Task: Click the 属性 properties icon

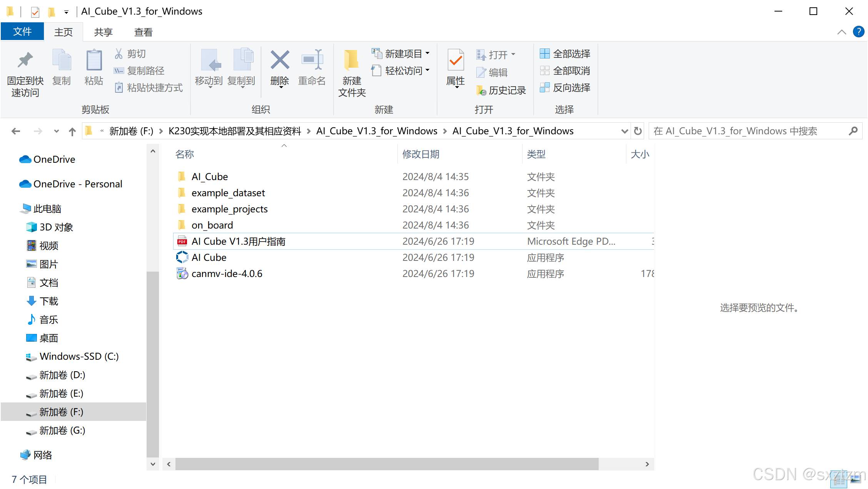Action: click(456, 60)
